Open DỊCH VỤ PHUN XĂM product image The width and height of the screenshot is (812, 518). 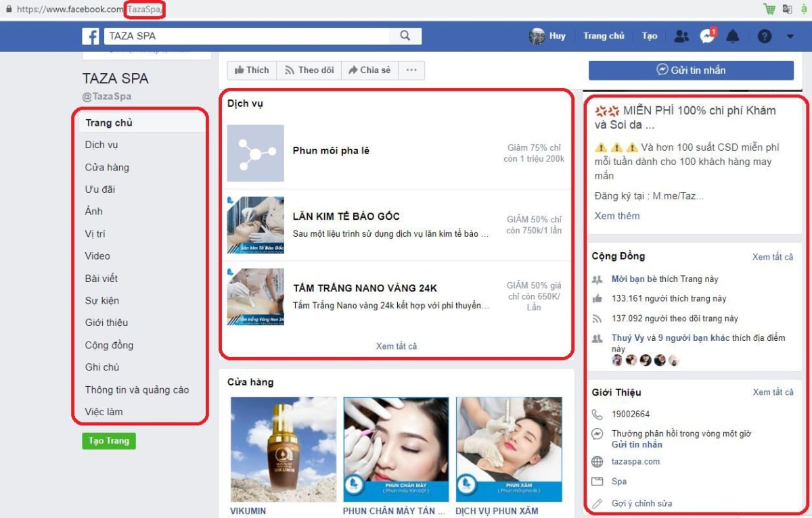[x=509, y=449]
